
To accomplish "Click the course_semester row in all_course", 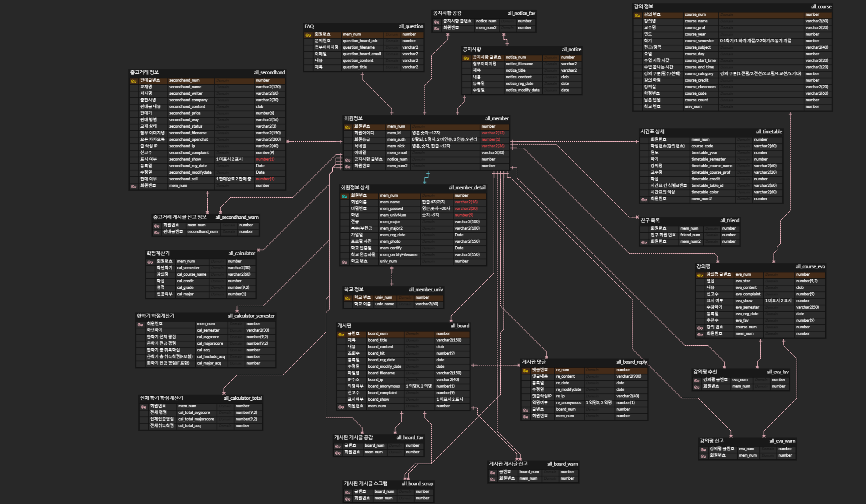I will tap(699, 41).
